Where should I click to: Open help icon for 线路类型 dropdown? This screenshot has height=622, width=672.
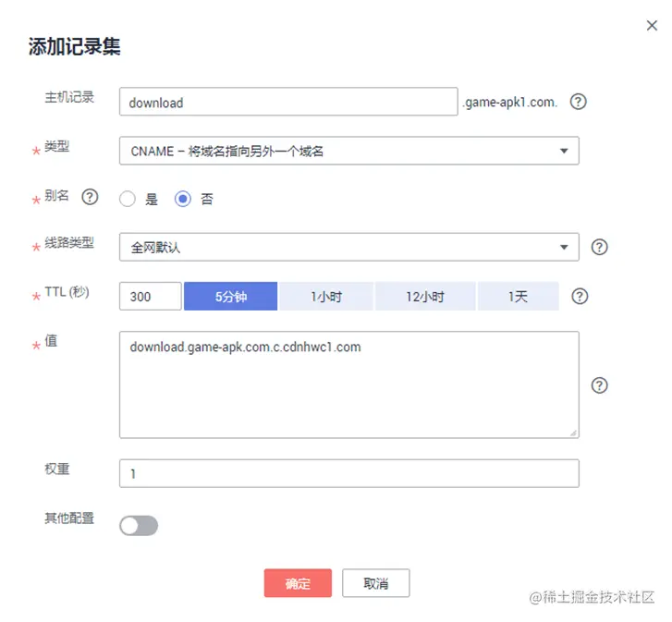pyautogui.click(x=599, y=247)
